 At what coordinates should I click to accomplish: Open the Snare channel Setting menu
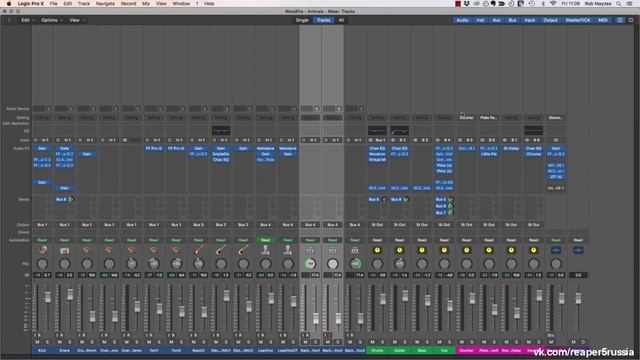click(x=64, y=118)
